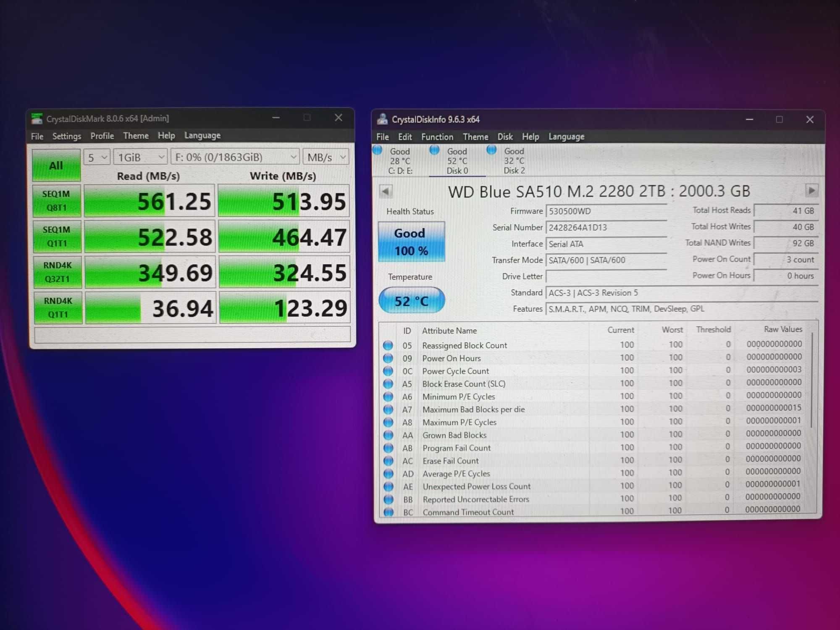Screen dimensions: 840x630
Task: Click RND4K Q1T1 write result 123.29
Action: [x=285, y=308]
